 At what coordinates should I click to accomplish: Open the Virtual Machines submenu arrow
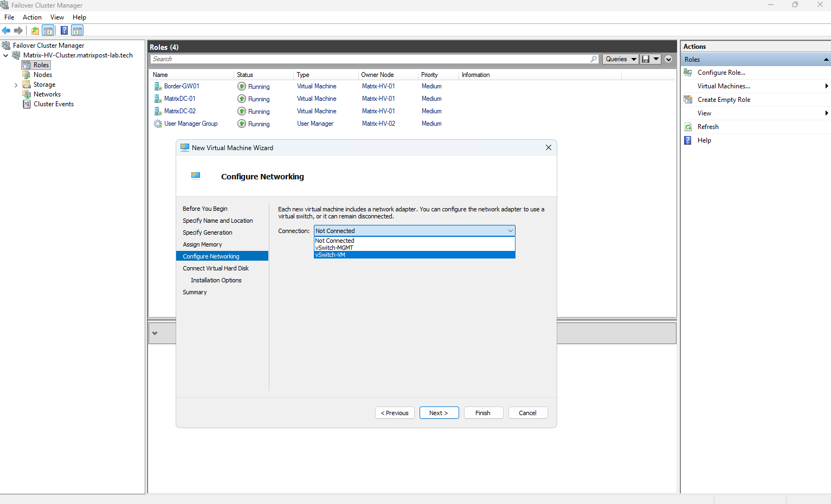(x=827, y=86)
